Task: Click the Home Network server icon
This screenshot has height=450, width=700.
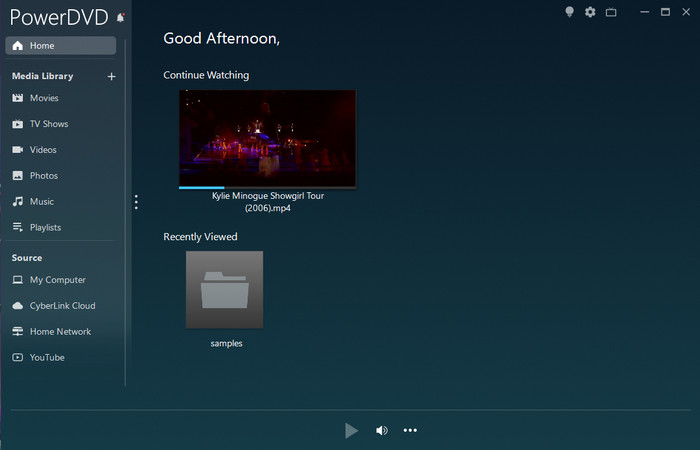Action: (18, 332)
